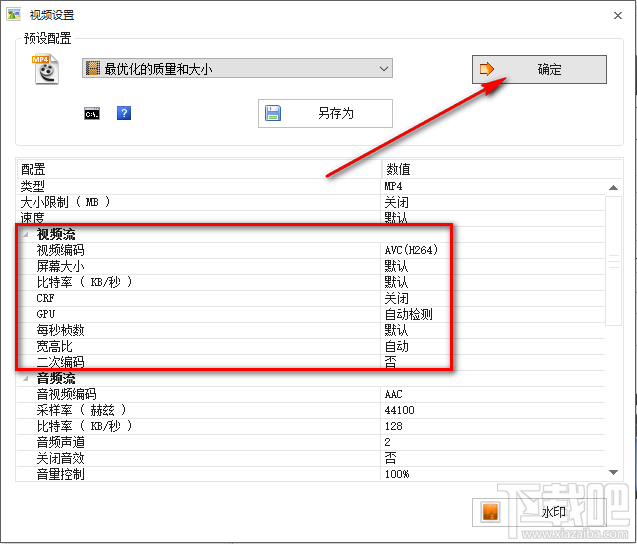Click the watermark picture icon at bottom
This screenshot has height=544, width=637.
tap(490, 511)
